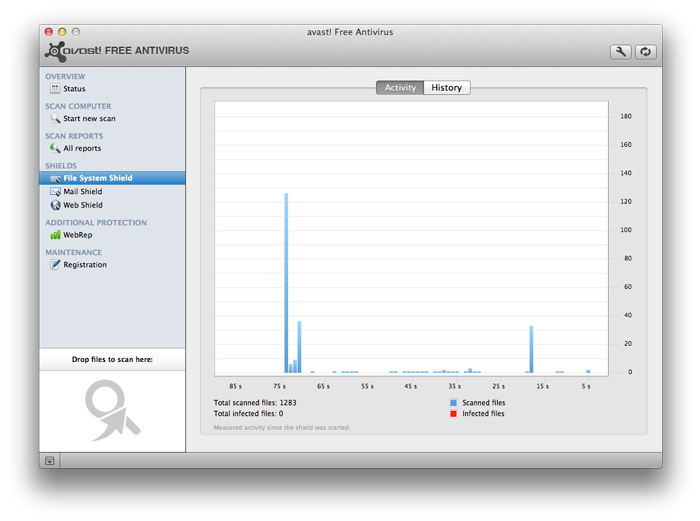Select File System Shield in sidebar
Image resolution: width=700 pixels, height=521 pixels.
(98, 178)
